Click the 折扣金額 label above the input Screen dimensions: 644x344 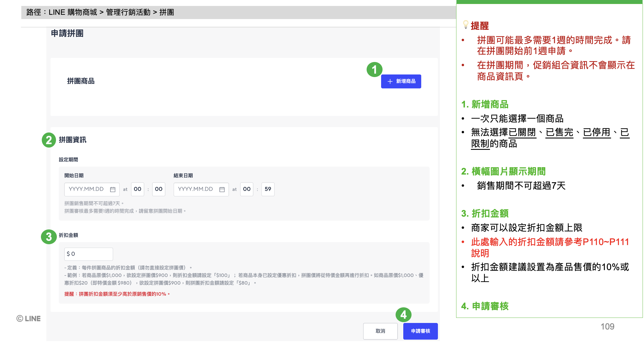pyautogui.click(x=68, y=235)
